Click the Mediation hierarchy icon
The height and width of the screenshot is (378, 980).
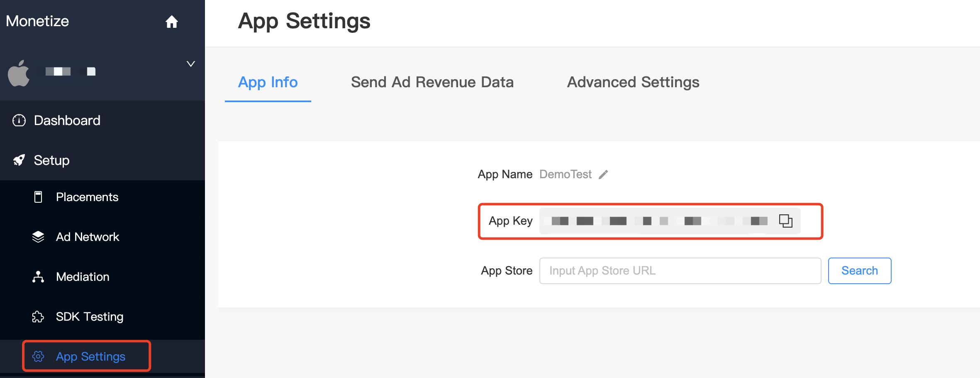(x=38, y=277)
